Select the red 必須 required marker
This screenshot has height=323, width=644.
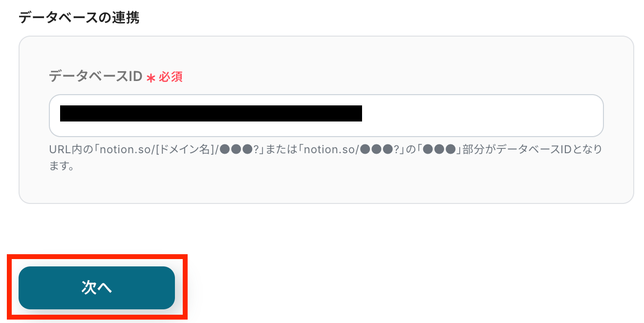click(171, 77)
